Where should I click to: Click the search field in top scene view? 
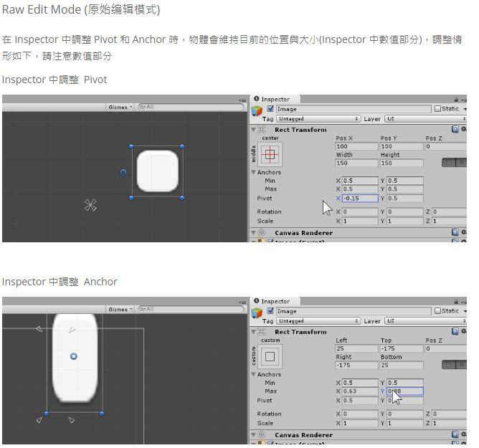[x=191, y=108]
